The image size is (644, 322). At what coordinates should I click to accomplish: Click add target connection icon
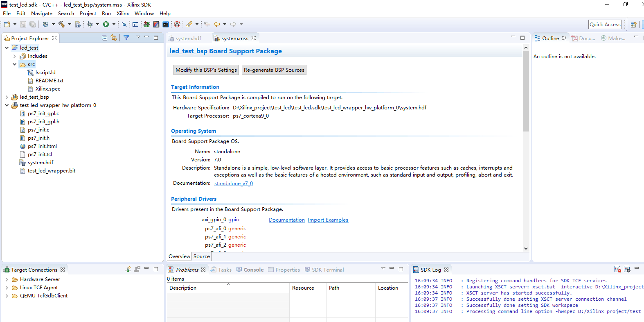128,269
